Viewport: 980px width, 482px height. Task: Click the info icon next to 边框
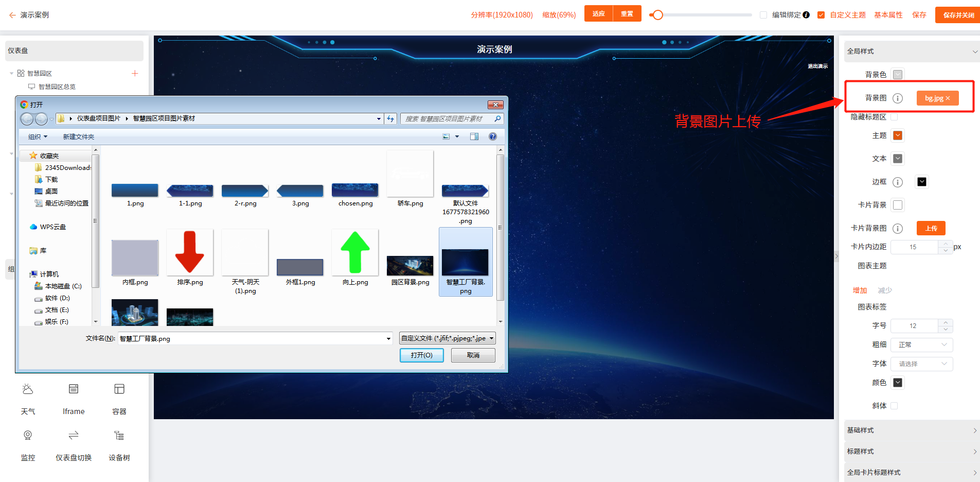pyautogui.click(x=898, y=182)
